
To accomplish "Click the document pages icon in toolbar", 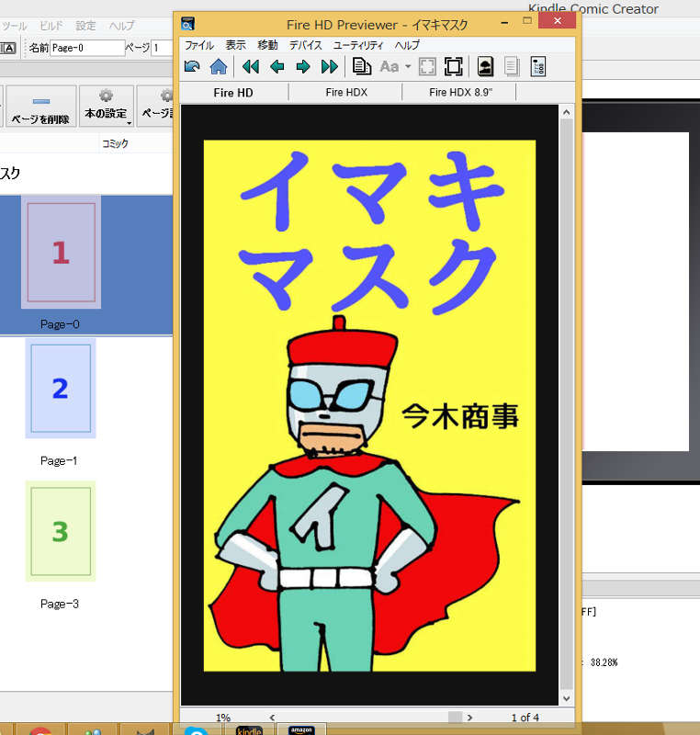I will pyautogui.click(x=361, y=66).
